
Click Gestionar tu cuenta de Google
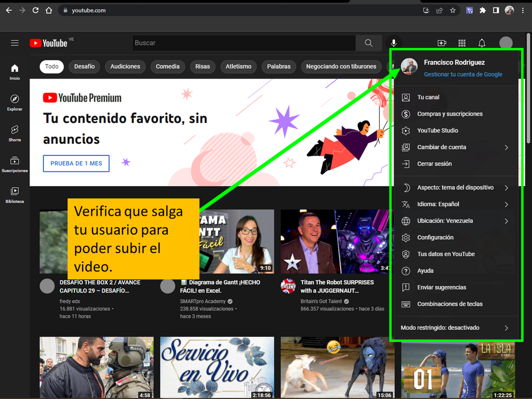pos(463,74)
